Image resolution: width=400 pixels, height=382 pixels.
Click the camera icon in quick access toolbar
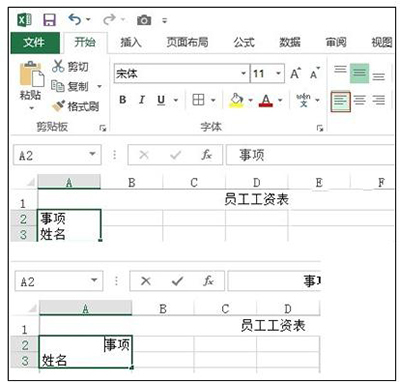click(144, 20)
